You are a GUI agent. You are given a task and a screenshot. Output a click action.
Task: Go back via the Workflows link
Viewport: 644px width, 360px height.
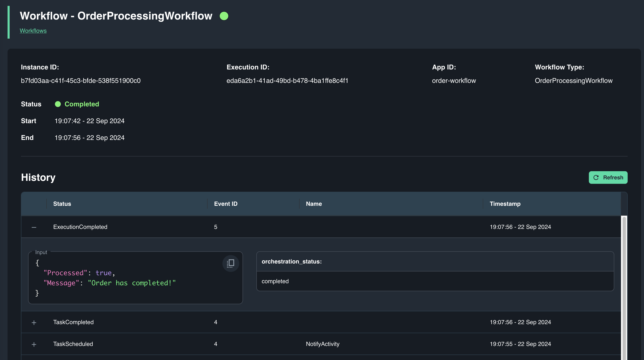click(x=33, y=31)
